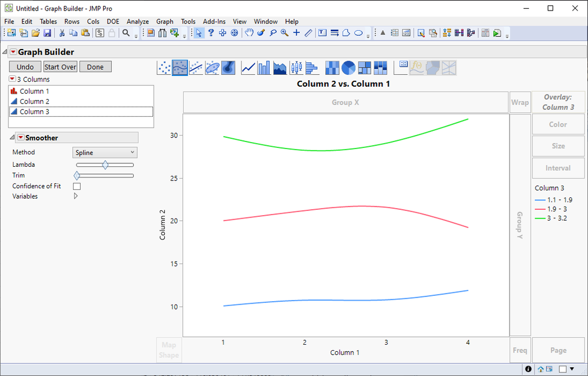Select the Points element icon

click(164, 68)
